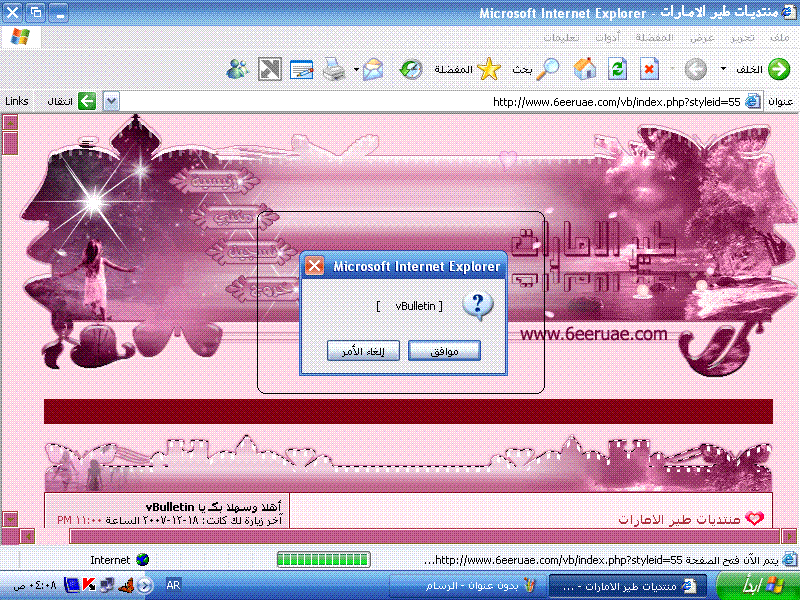
Task: Open History clock icon
Action: (x=410, y=69)
